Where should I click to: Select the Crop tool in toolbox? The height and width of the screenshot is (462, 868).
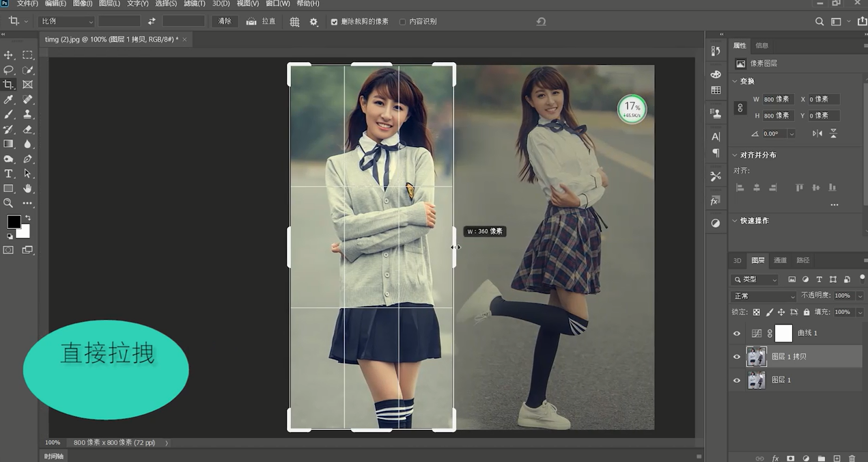point(8,85)
